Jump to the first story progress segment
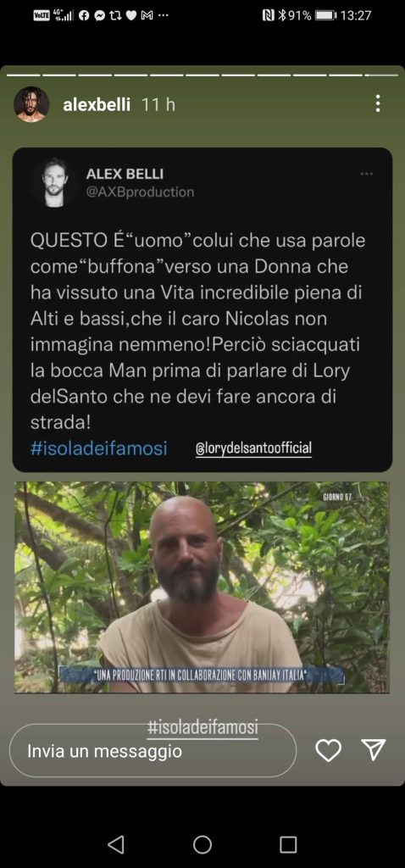405x868 pixels. tap(23, 75)
